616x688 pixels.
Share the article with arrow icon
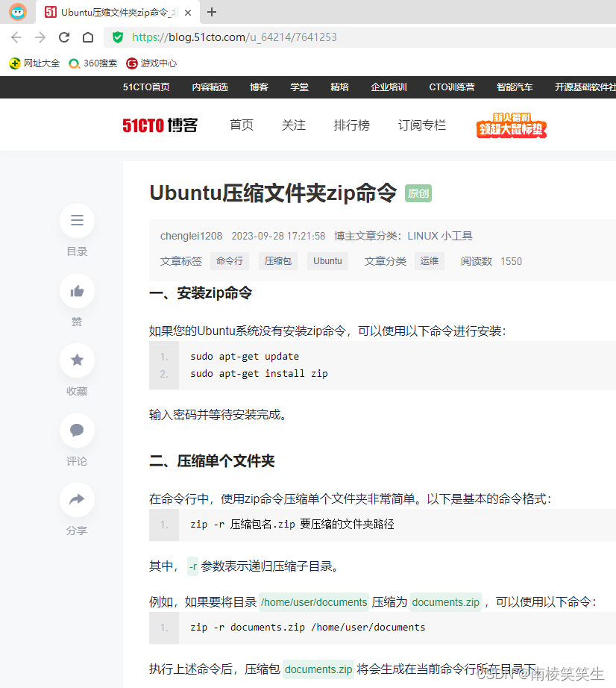pos(77,499)
